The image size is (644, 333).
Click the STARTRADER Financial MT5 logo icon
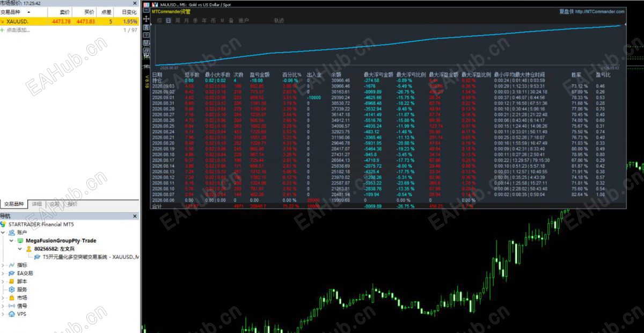coord(3,224)
